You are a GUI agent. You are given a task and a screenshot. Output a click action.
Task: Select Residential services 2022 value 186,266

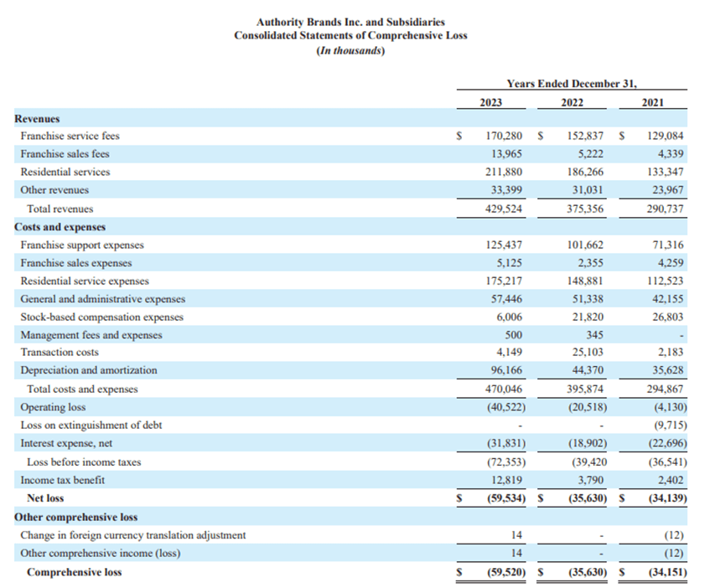(x=585, y=172)
